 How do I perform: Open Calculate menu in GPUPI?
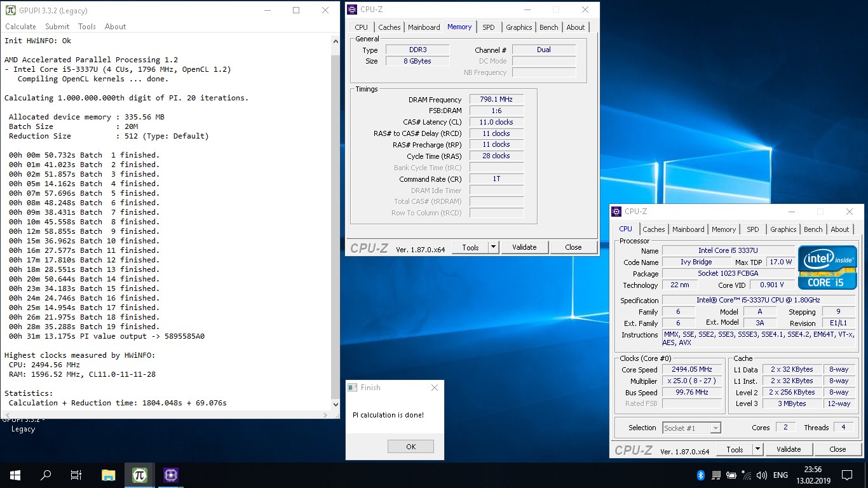click(x=20, y=27)
